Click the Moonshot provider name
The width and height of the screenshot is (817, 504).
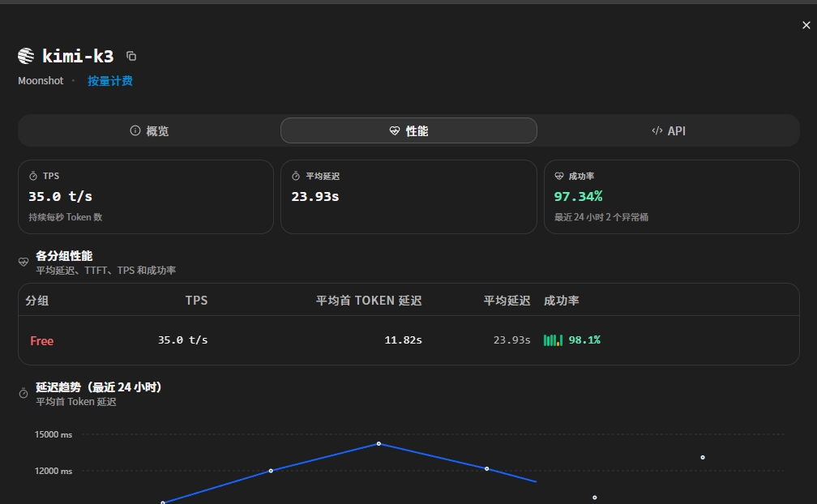(x=41, y=81)
